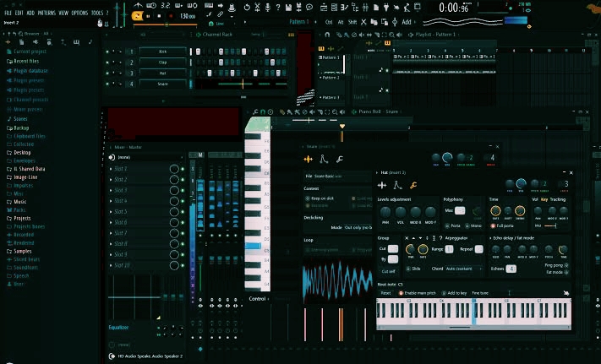Open the FILE menu
This screenshot has height=364, width=601.
(8, 13)
